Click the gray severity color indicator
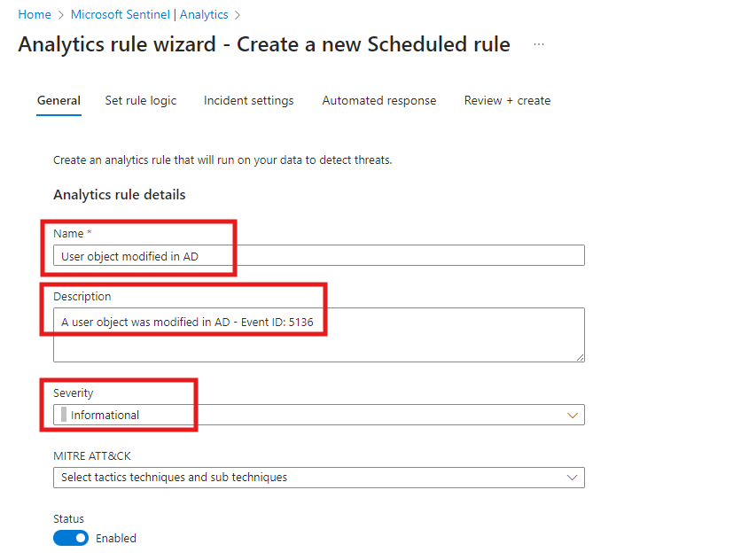749x560 pixels. click(x=64, y=415)
